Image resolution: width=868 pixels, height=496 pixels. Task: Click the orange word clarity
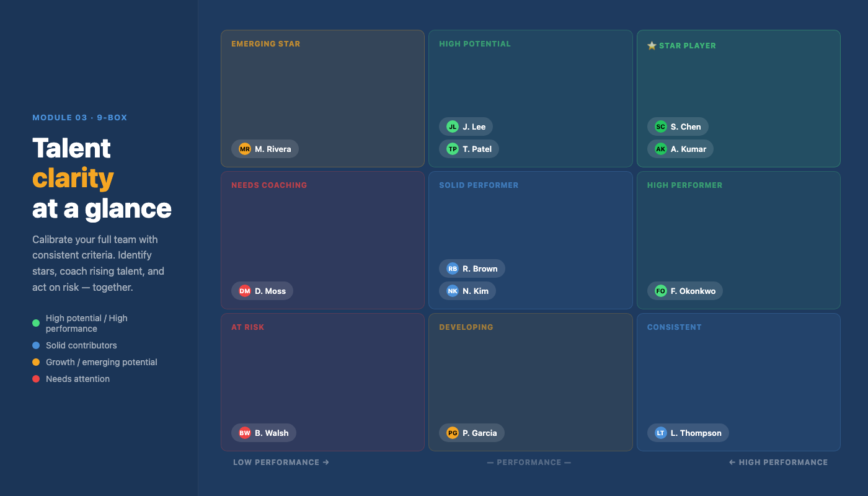point(73,179)
